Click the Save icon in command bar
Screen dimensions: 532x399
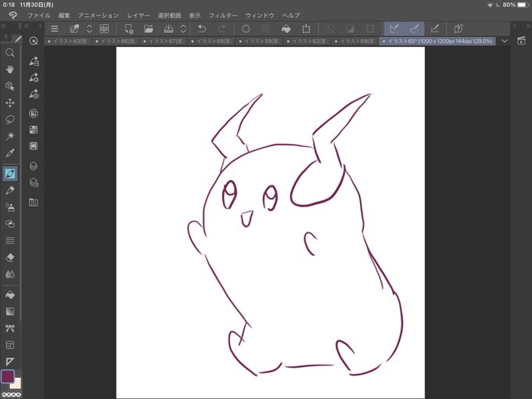pos(168,29)
